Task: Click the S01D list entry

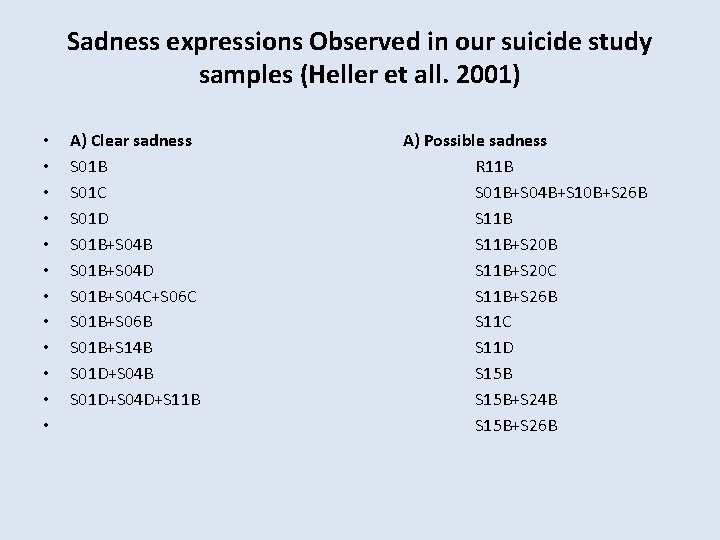Action: [x=89, y=218]
